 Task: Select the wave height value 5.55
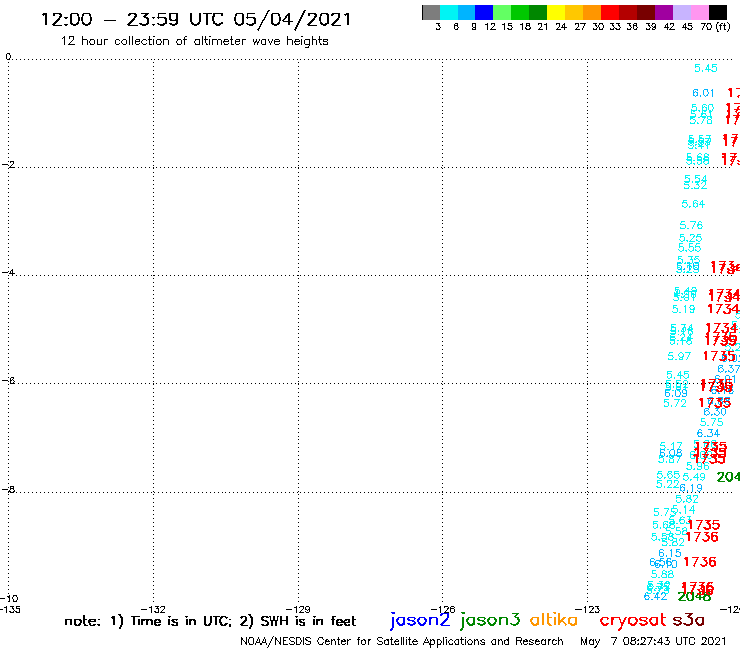[x=690, y=247]
